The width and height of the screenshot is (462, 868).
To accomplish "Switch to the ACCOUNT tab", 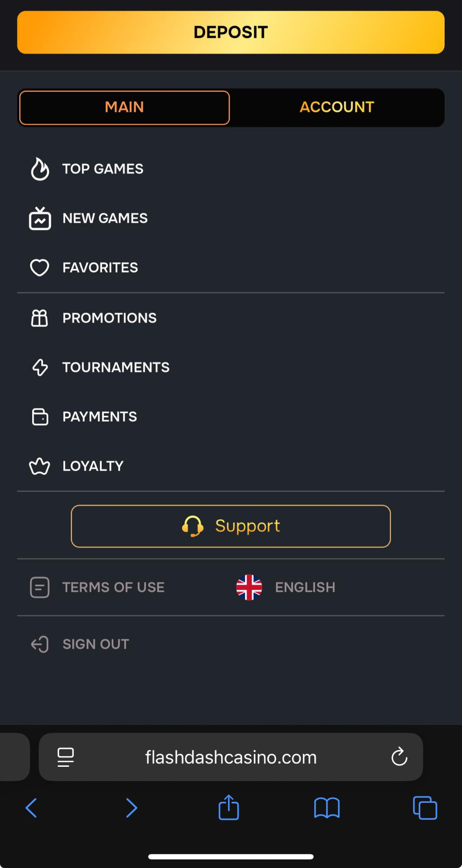I will (337, 107).
